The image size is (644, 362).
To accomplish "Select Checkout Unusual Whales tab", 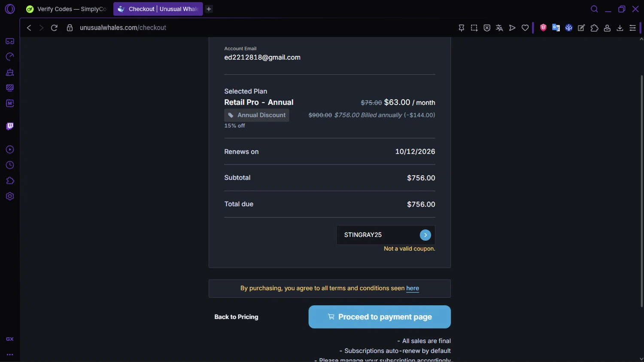I will coord(158,9).
